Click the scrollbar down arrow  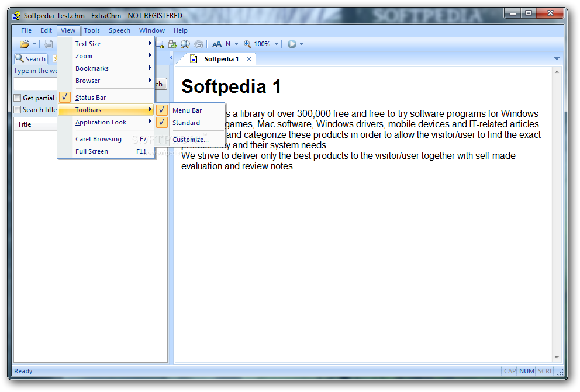pyautogui.click(x=557, y=358)
